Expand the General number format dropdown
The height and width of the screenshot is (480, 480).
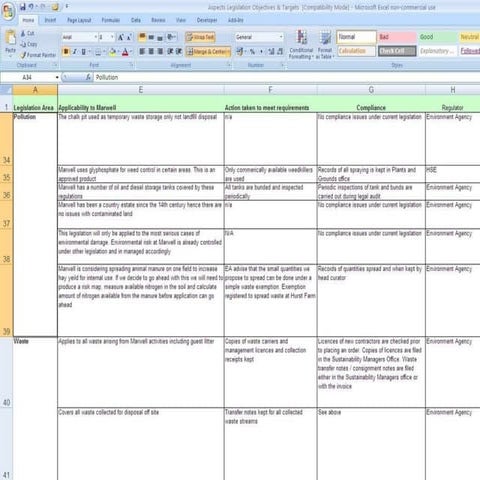(281, 37)
